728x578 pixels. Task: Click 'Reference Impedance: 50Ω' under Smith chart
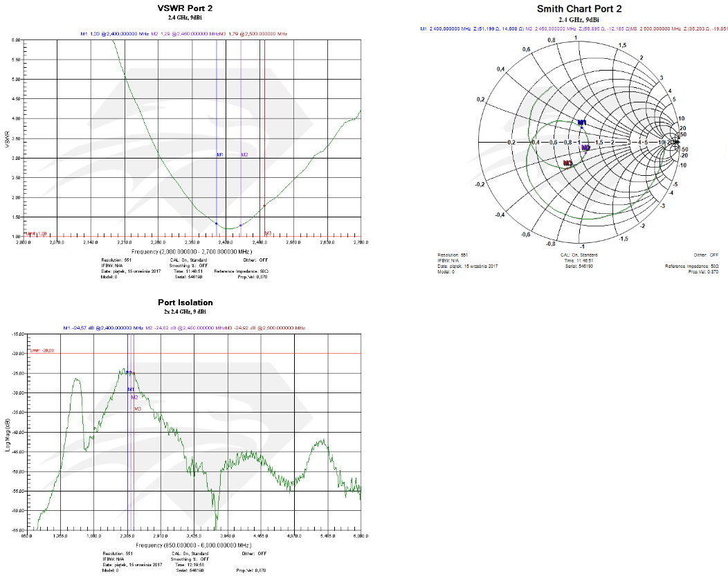pyautogui.click(x=692, y=266)
